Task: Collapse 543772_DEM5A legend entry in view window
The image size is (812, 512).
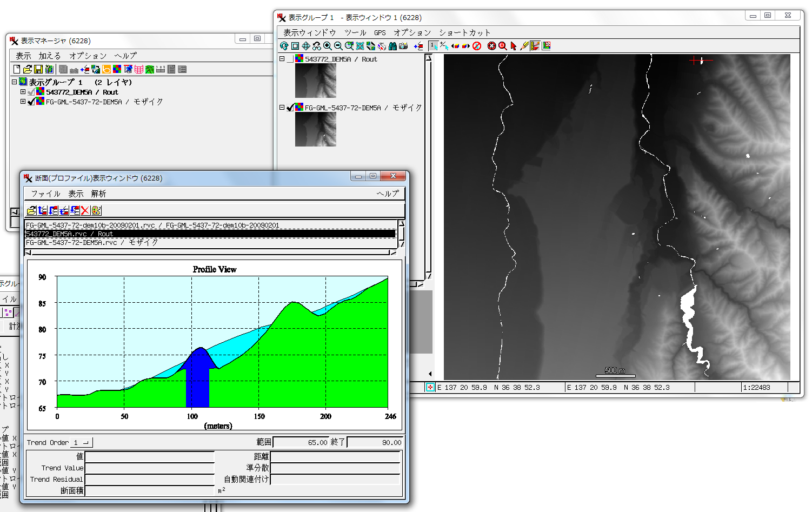Action: pos(282,59)
